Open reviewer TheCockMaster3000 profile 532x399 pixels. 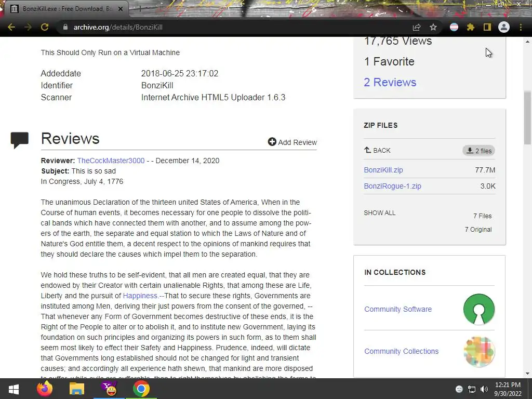pyautogui.click(x=111, y=161)
